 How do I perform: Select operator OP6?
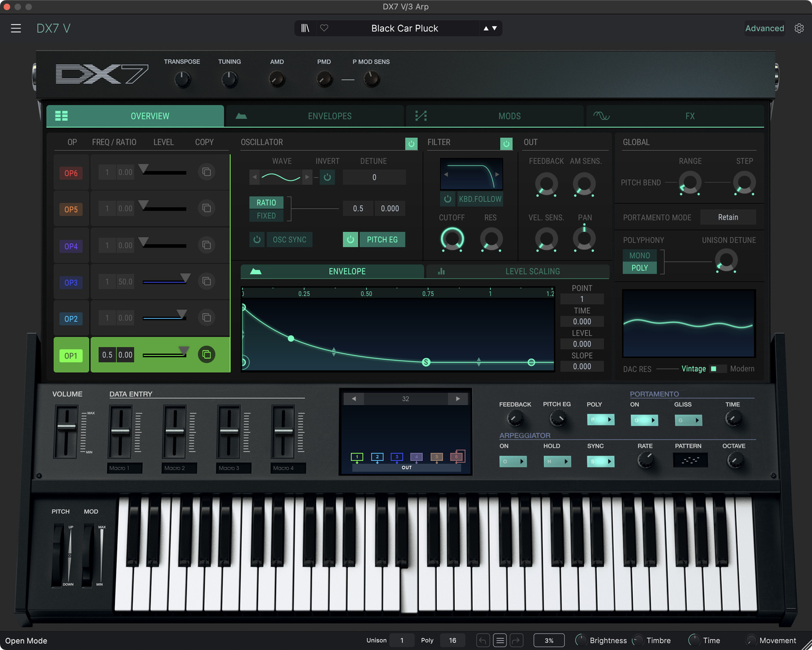[71, 173]
